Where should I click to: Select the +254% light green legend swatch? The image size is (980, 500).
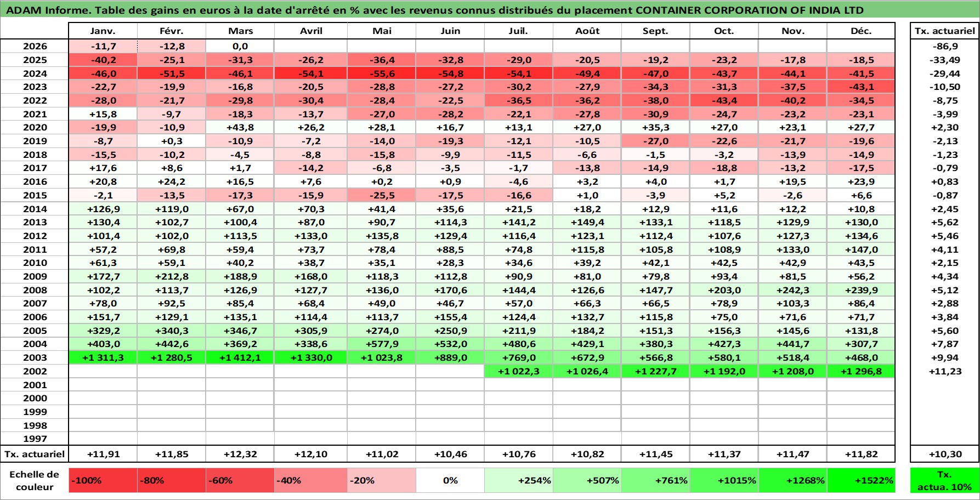pyautogui.click(x=519, y=480)
